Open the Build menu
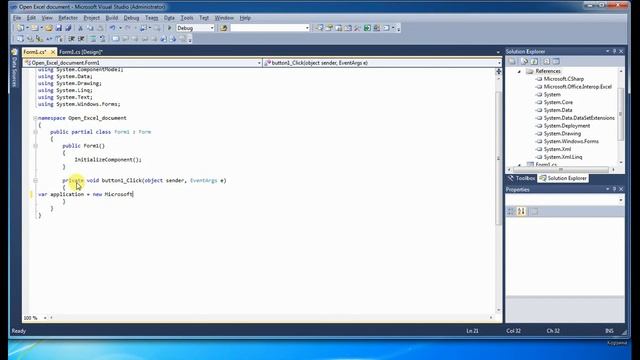Image resolution: width=640 pixels, height=360 pixels. 111,18
